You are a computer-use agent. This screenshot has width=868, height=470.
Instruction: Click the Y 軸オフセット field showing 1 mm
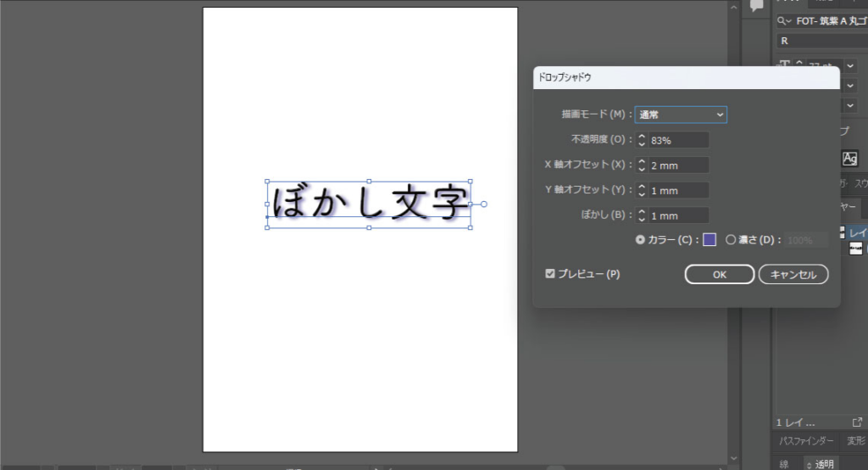coord(679,190)
